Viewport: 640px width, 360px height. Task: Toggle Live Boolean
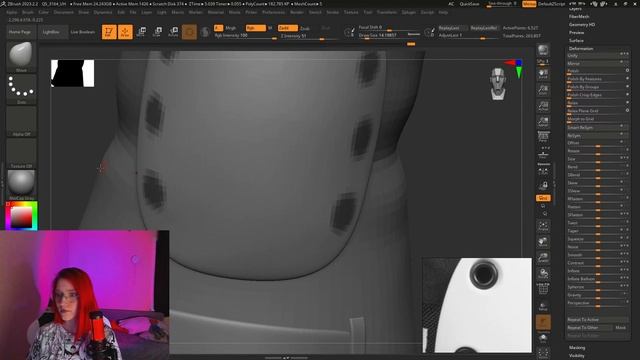(x=83, y=32)
